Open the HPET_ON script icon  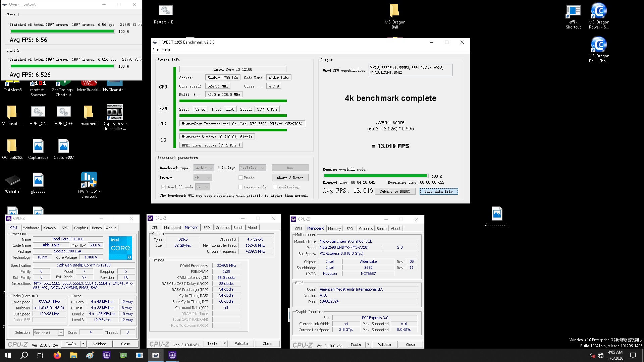point(38,115)
